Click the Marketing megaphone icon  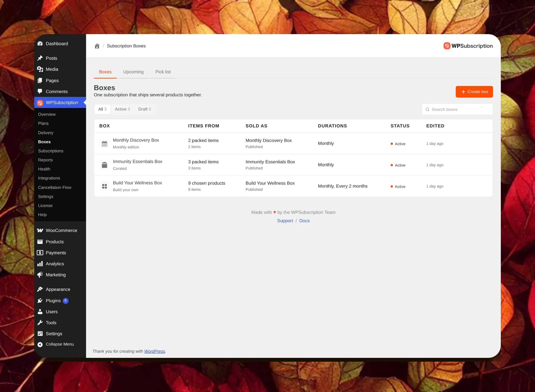coord(40,275)
